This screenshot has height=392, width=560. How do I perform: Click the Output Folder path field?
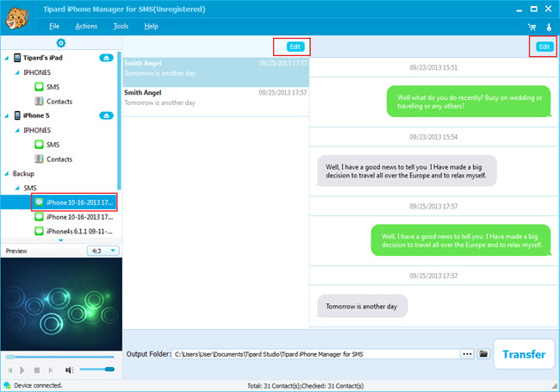(x=315, y=354)
